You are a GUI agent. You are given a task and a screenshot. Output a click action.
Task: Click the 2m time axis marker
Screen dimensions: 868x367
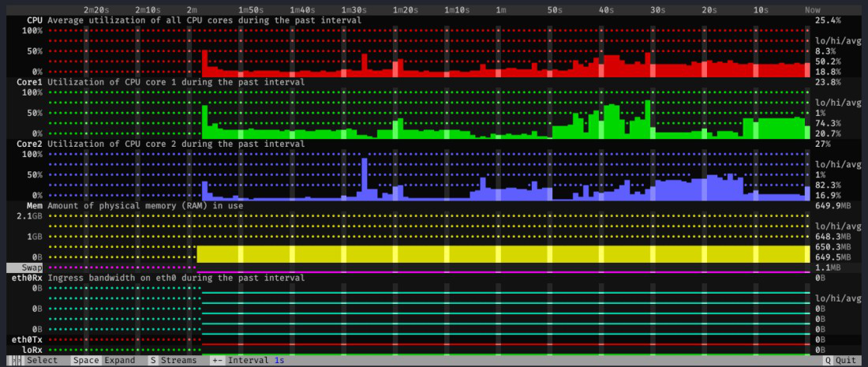click(x=192, y=10)
